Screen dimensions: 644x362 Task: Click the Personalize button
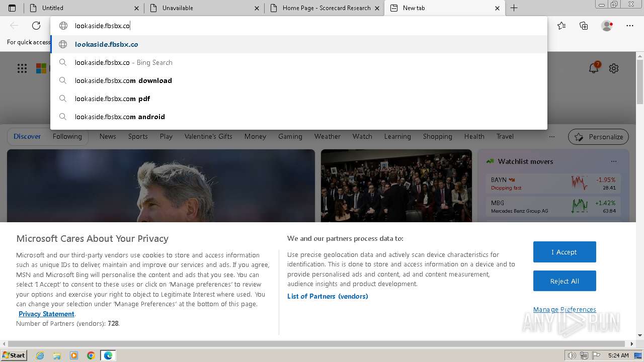599,137
